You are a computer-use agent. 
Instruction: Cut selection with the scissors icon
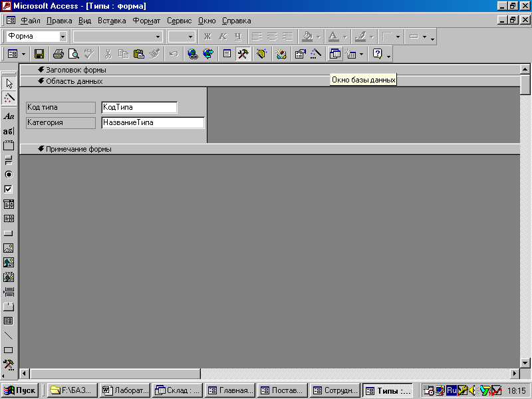(108, 54)
